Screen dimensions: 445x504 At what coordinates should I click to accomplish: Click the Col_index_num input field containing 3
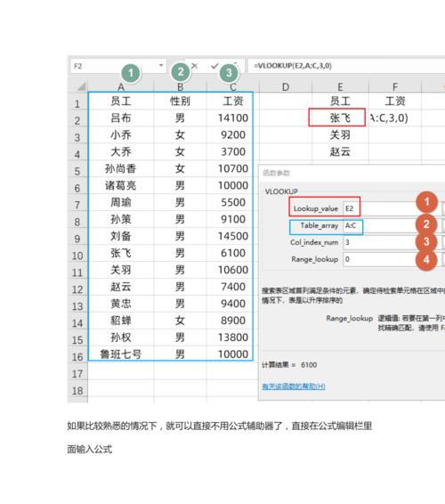378,242
